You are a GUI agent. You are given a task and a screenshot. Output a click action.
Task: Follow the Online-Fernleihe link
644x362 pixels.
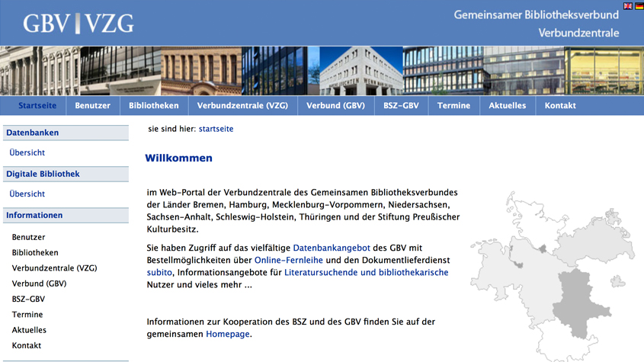coord(289,260)
